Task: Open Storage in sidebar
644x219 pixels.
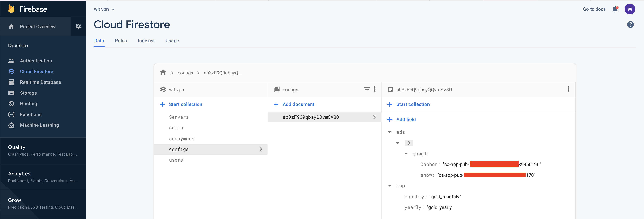Action: point(29,93)
